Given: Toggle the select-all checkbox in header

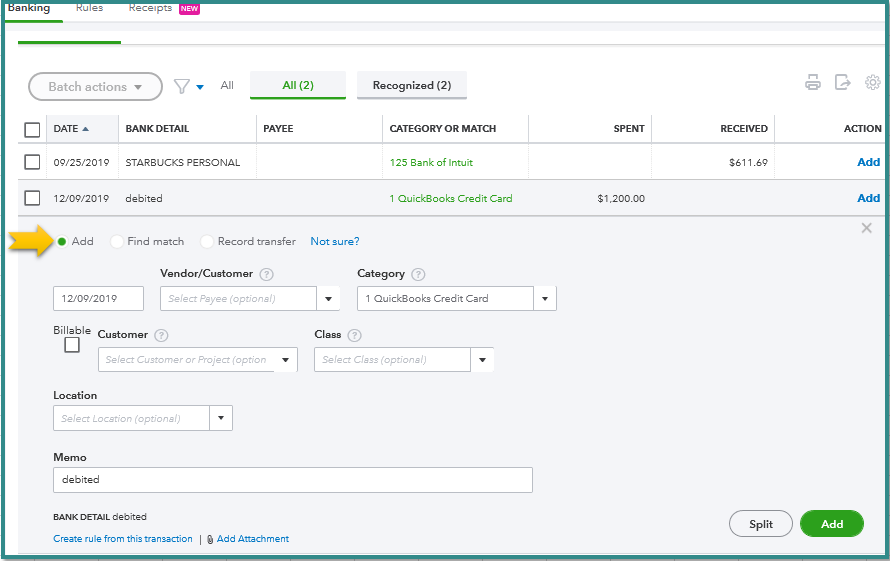Looking at the screenshot, I should click(32, 129).
